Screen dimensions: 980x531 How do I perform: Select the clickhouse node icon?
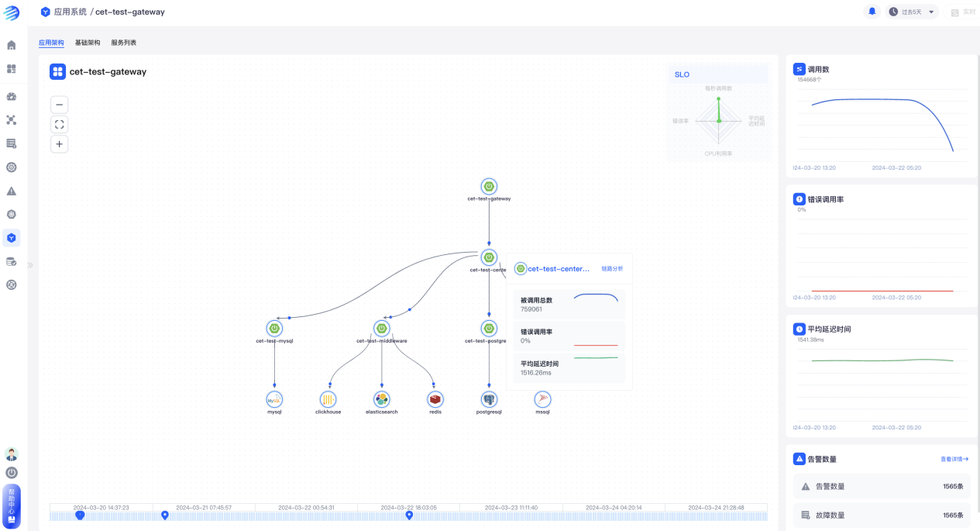coord(328,399)
